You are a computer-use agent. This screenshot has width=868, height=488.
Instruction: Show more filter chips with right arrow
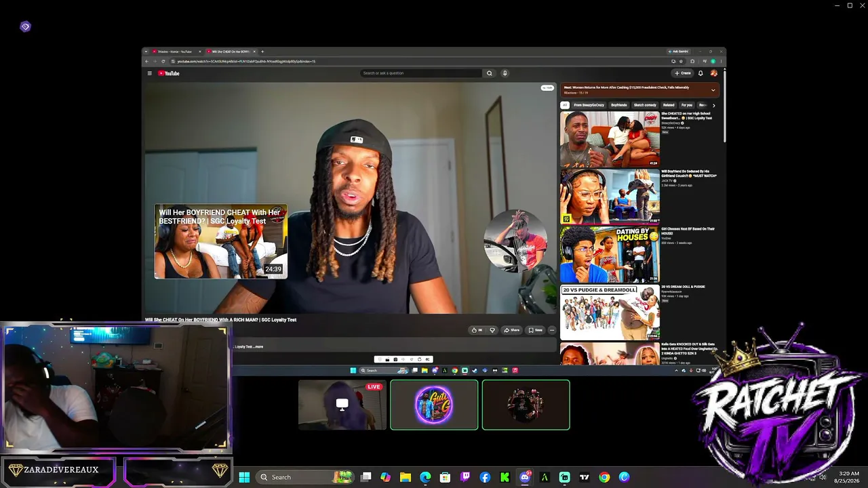pos(713,105)
